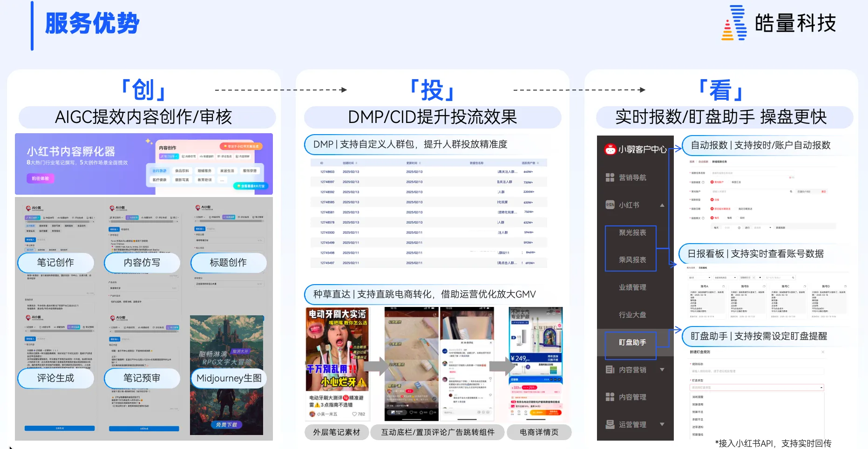
Task: Select the 医疗健康 industry tag on banner
Action: click(x=159, y=180)
